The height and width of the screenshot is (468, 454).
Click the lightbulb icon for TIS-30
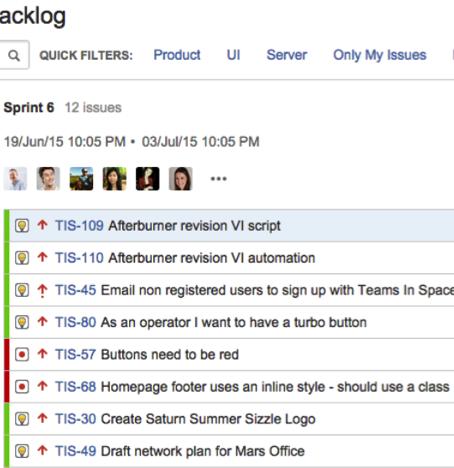pyautogui.click(x=22, y=419)
